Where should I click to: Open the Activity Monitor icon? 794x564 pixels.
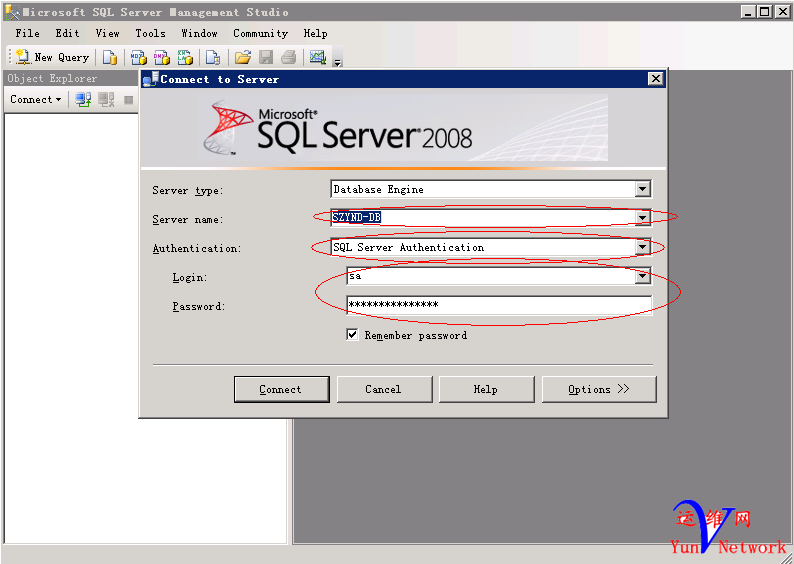tap(317, 57)
